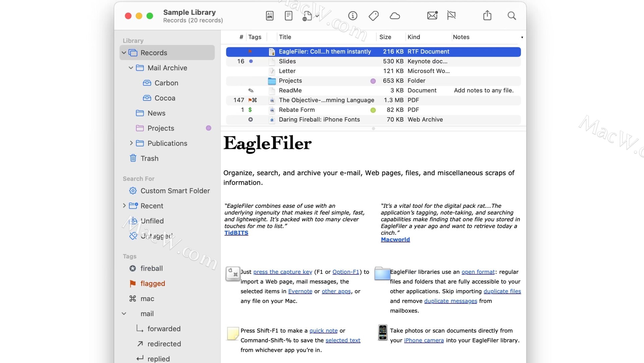The height and width of the screenshot is (363, 644).
Task: Click the purple label dot on Projects row
Action: (x=373, y=81)
